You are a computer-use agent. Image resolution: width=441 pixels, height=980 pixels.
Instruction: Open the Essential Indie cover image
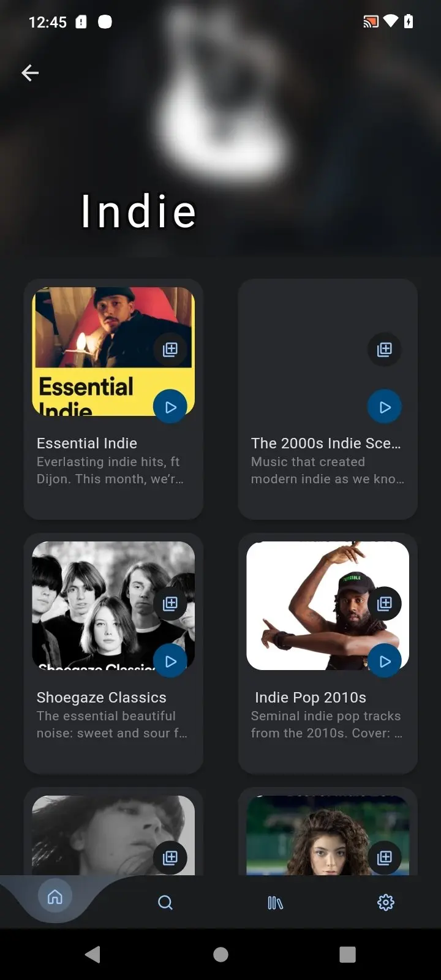point(92,343)
